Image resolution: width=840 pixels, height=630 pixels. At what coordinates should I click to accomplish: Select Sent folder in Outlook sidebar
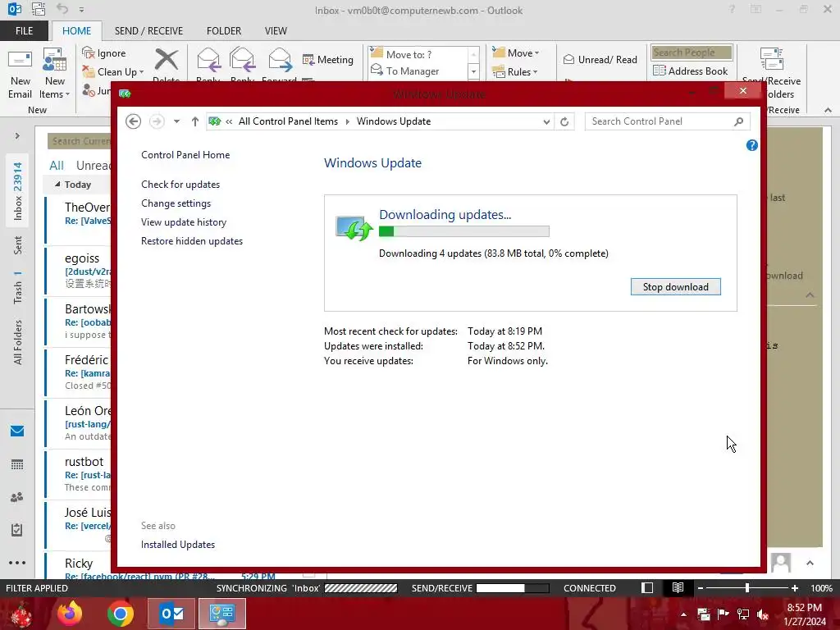coord(18,244)
